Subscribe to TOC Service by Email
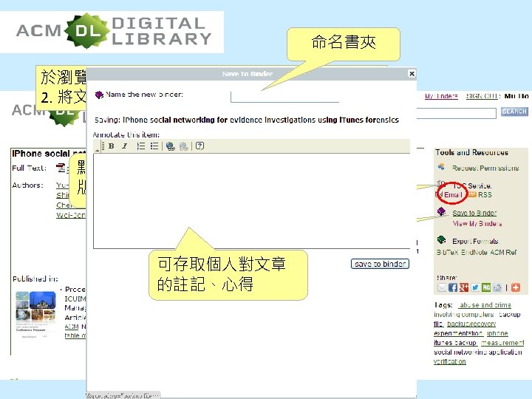The image size is (532, 399). click(x=453, y=195)
